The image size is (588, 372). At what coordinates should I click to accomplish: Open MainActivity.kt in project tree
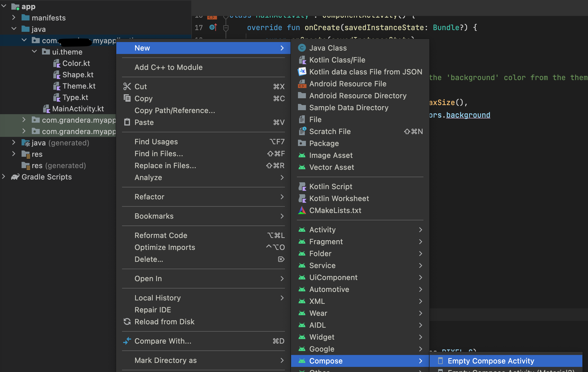pos(78,109)
